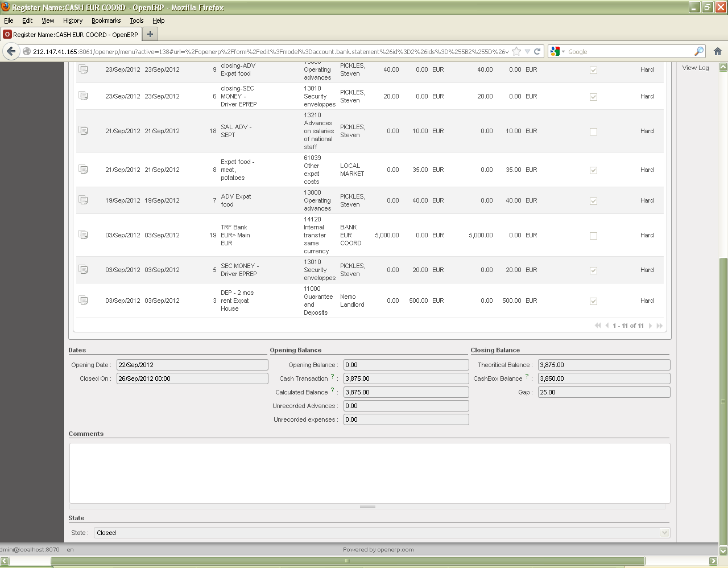This screenshot has height=568, width=728.
Task: Reload the current page
Action: [x=537, y=51]
